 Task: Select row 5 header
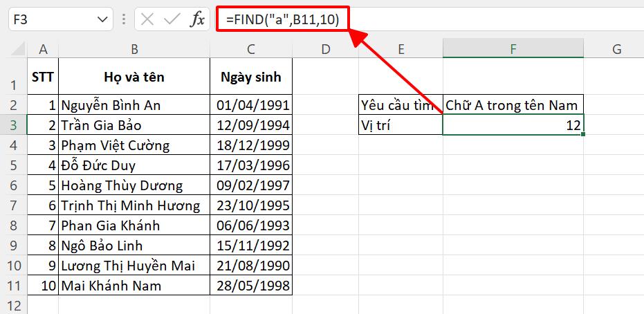pos(14,165)
